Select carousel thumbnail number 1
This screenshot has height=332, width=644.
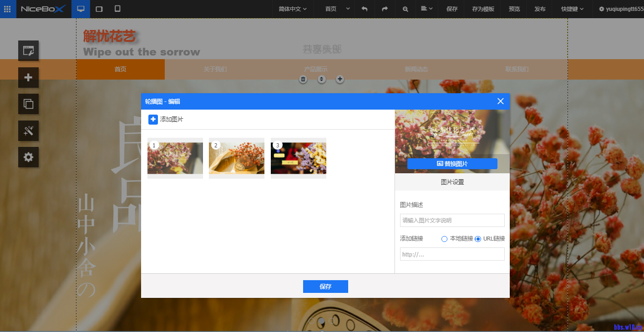point(175,158)
